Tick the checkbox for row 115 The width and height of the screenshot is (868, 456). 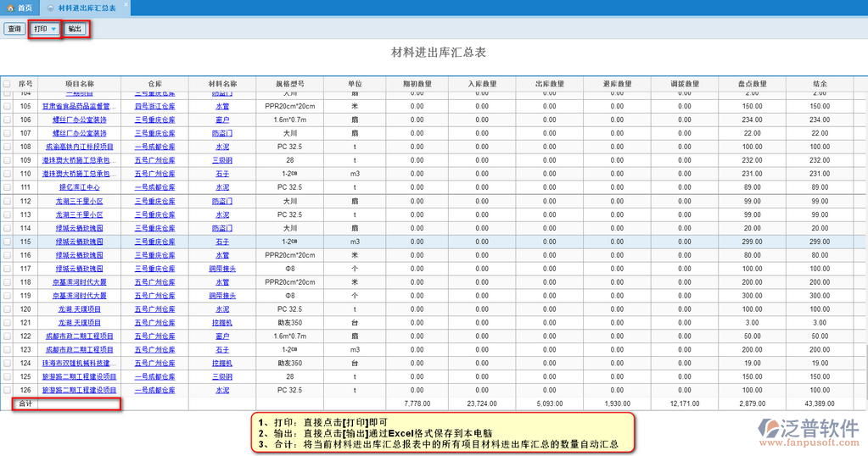click(x=7, y=242)
